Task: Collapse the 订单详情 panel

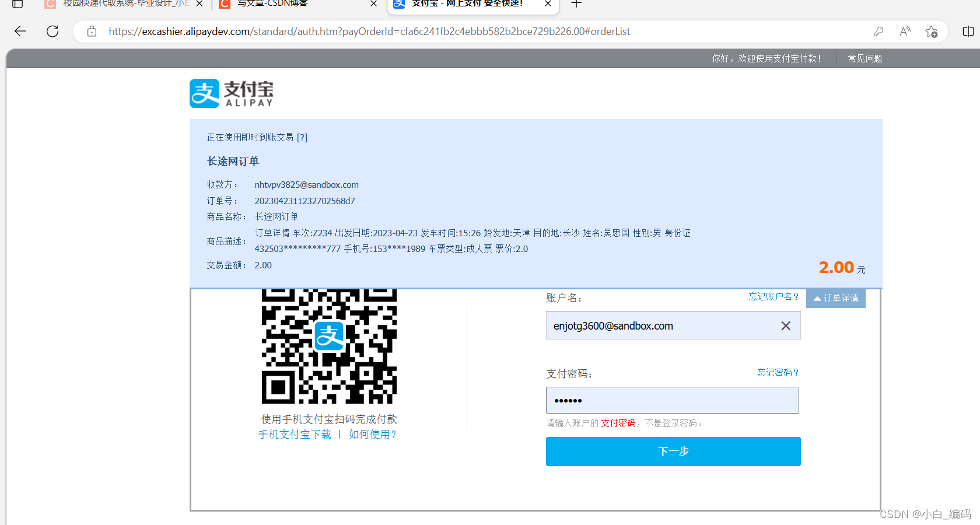Action: pos(836,298)
